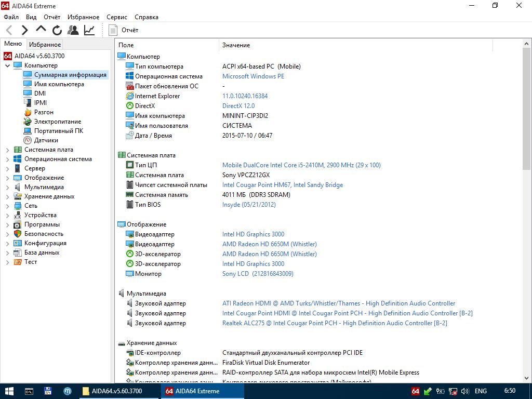Click the DirectX 12.0 link
This screenshot has height=399, width=532.
tap(238, 106)
